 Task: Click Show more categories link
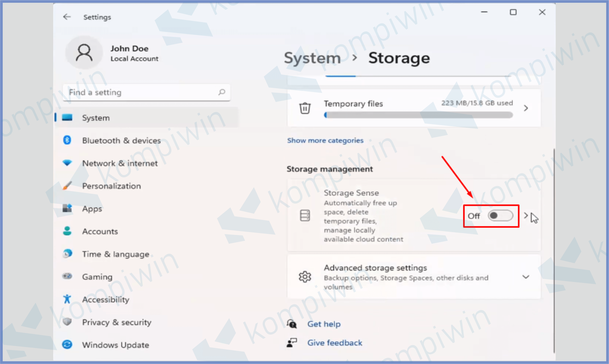pos(325,140)
